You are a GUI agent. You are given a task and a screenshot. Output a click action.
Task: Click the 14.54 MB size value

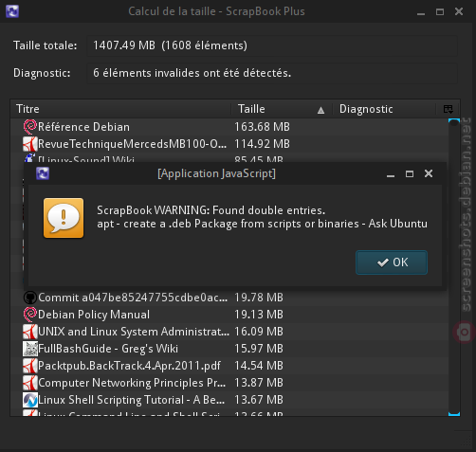[259, 366]
